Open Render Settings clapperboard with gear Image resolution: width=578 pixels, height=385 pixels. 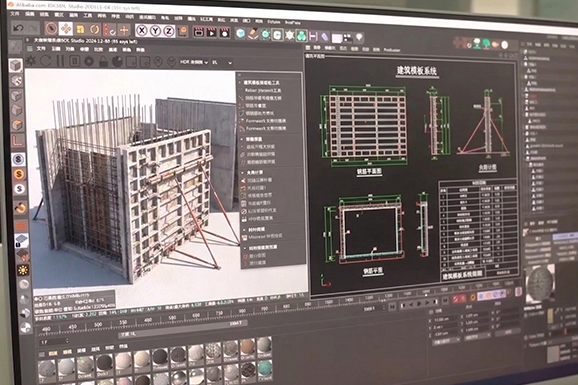225,33
